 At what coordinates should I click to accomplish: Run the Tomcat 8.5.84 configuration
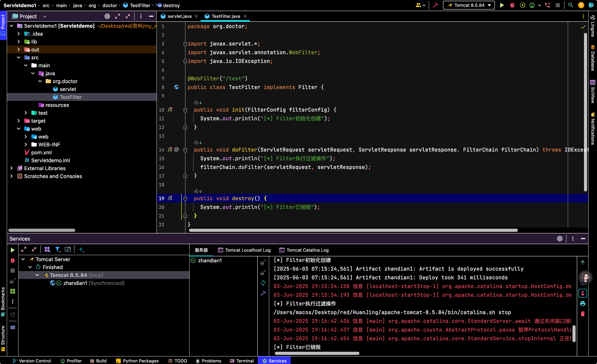502,5
